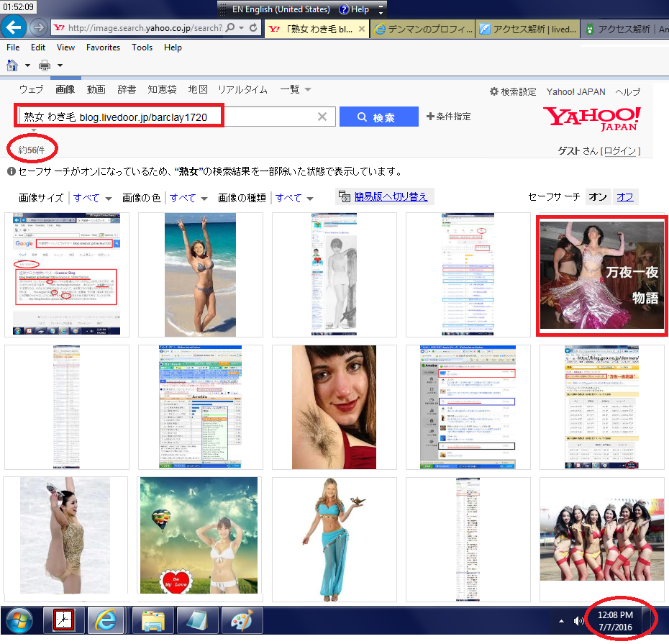
Task: Open the genie costume with lamp thumbnail
Action: [334, 540]
